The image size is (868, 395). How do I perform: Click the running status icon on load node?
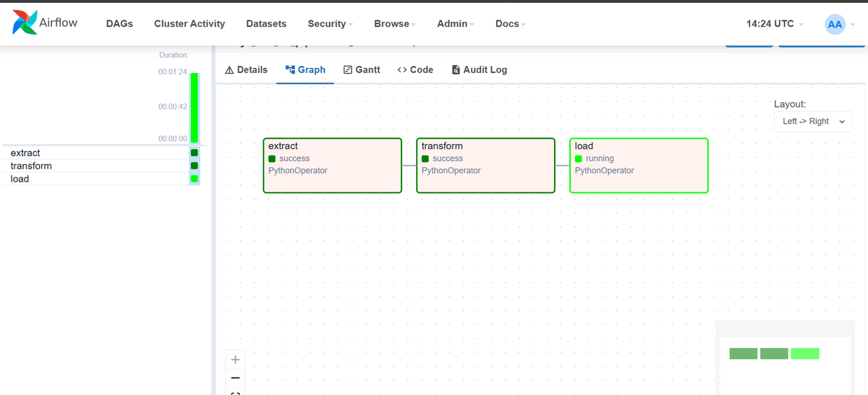pyautogui.click(x=579, y=158)
